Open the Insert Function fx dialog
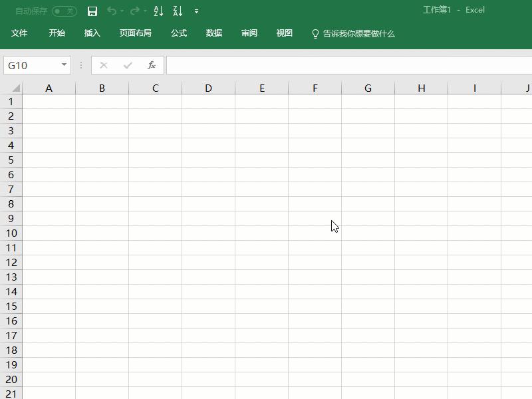This screenshot has width=532, height=399. pyautogui.click(x=152, y=65)
